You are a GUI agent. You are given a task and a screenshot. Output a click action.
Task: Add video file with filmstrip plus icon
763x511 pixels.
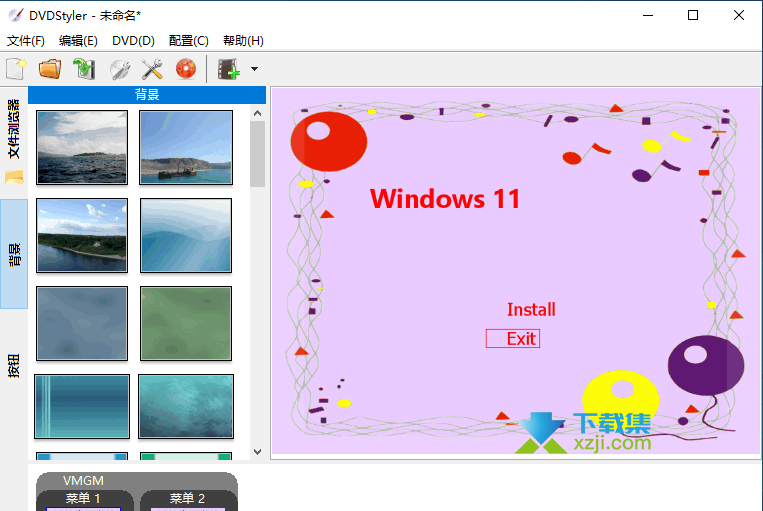[229, 69]
